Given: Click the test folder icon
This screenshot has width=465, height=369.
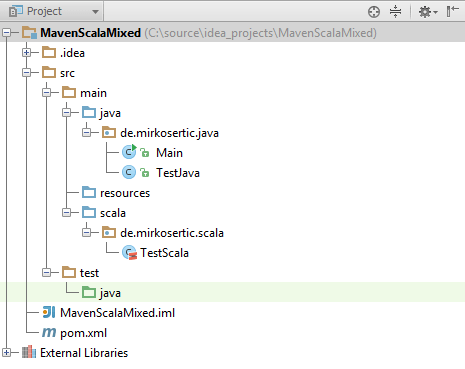Looking at the screenshot, I should click(69, 272).
